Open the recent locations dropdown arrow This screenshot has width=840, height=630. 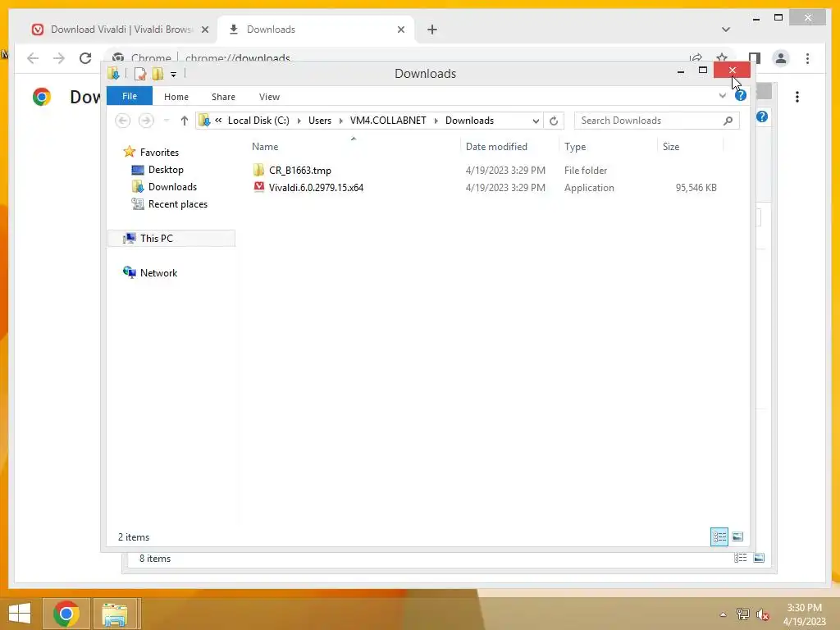coord(167,121)
